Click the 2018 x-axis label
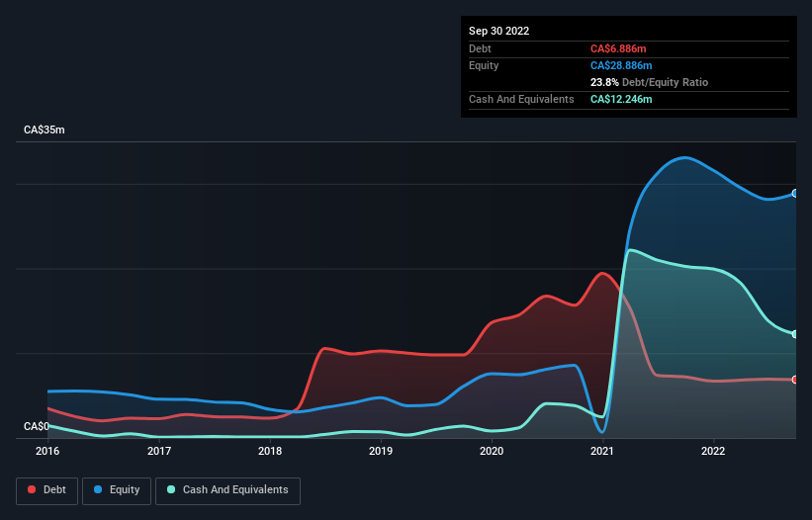The height and width of the screenshot is (520, 812). click(x=270, y=451)
